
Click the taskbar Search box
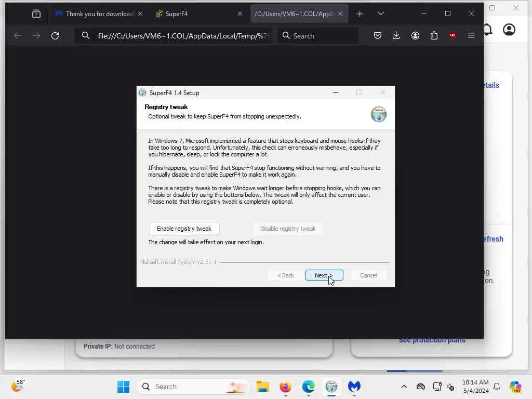pyautogui.click(x=193, y=387)
